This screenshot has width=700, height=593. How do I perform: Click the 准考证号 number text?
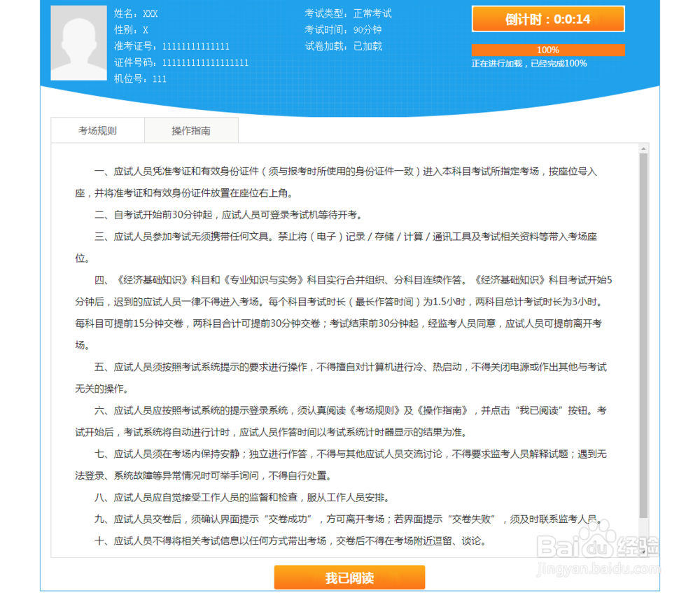click(172, 46)
